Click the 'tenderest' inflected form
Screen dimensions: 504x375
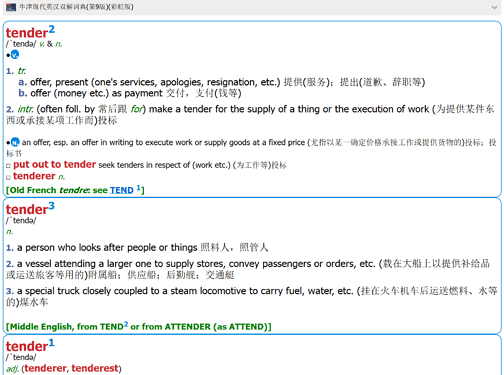[95, 368]
